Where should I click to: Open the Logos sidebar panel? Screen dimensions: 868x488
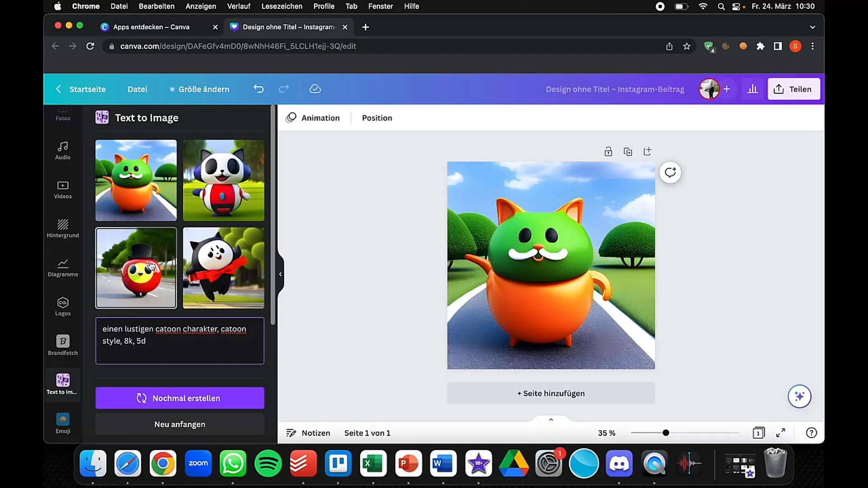63,307
